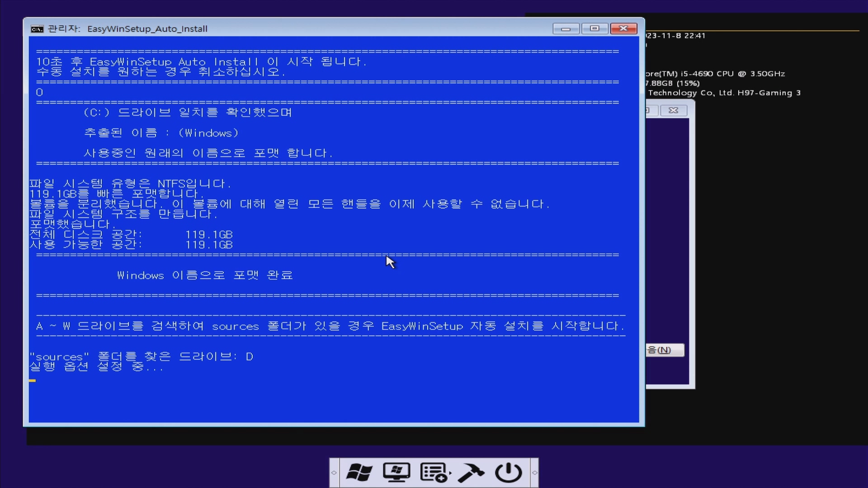The height and width of the screenshot is (488, 868).
Task: Click the line '파일 시스템 유형은 NTFS입니다.'
Action: coord(130,183)
